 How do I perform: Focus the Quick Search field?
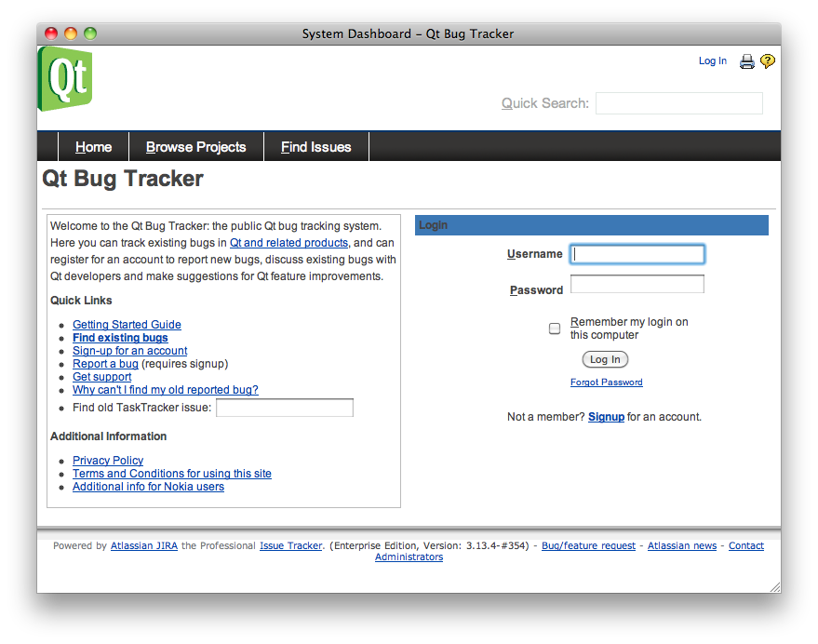pos(678,103)
